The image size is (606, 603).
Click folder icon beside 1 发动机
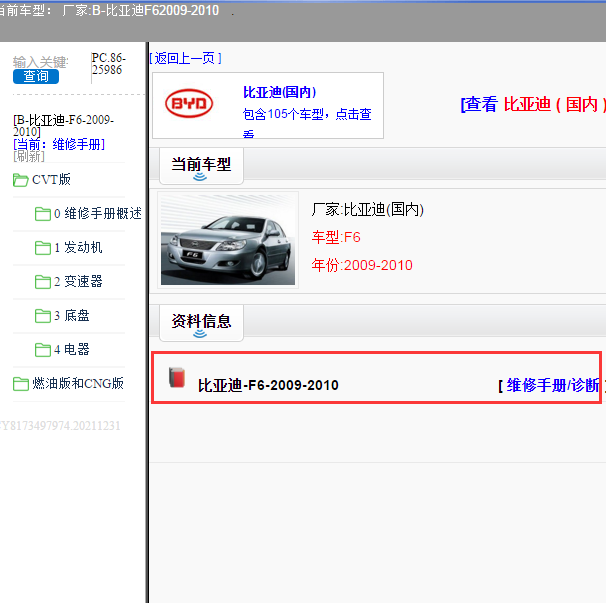[x=43, y=248]
